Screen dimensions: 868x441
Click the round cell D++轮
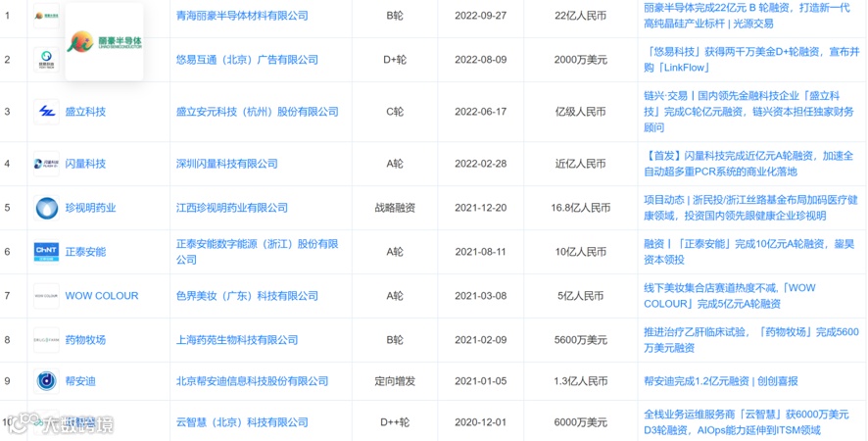395,422
